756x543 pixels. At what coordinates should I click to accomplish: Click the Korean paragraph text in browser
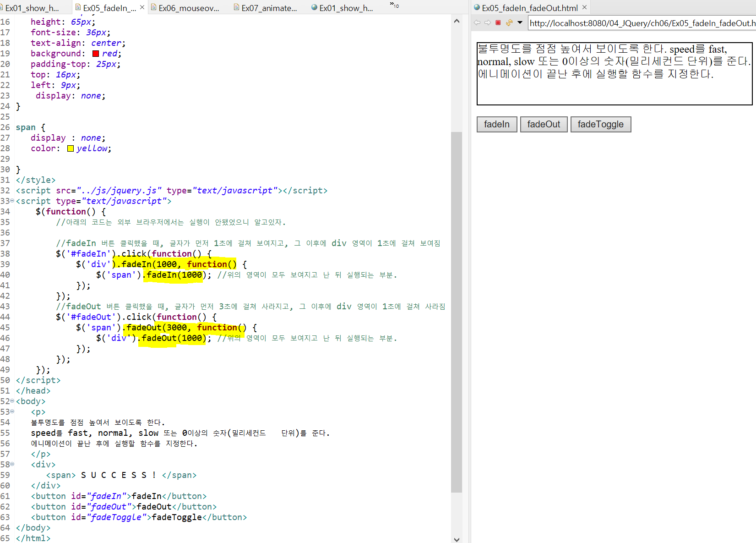pyautogui.click(x=614, y=61)
